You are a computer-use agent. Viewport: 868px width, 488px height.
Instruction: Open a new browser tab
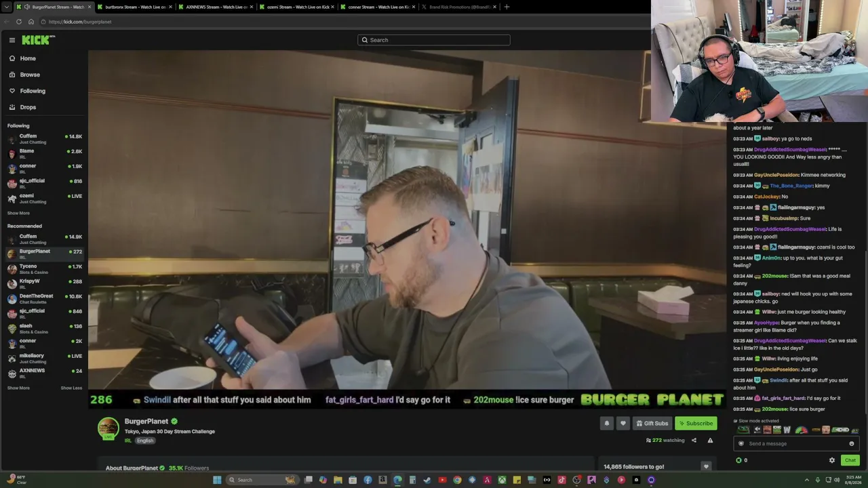(507, 7)
